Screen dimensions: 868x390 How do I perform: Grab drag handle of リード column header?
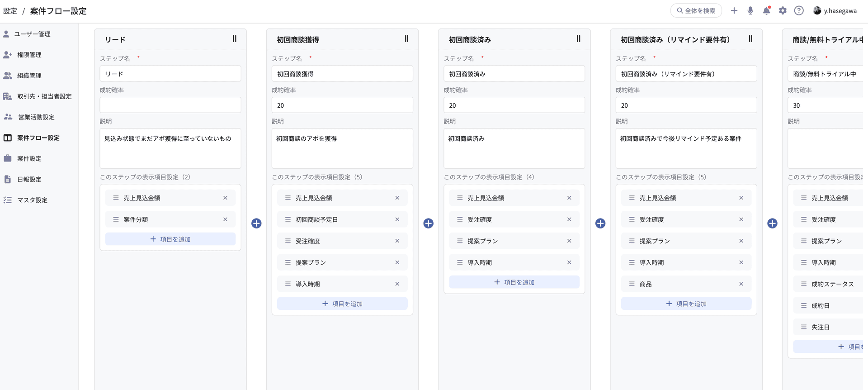coord(235,39)
